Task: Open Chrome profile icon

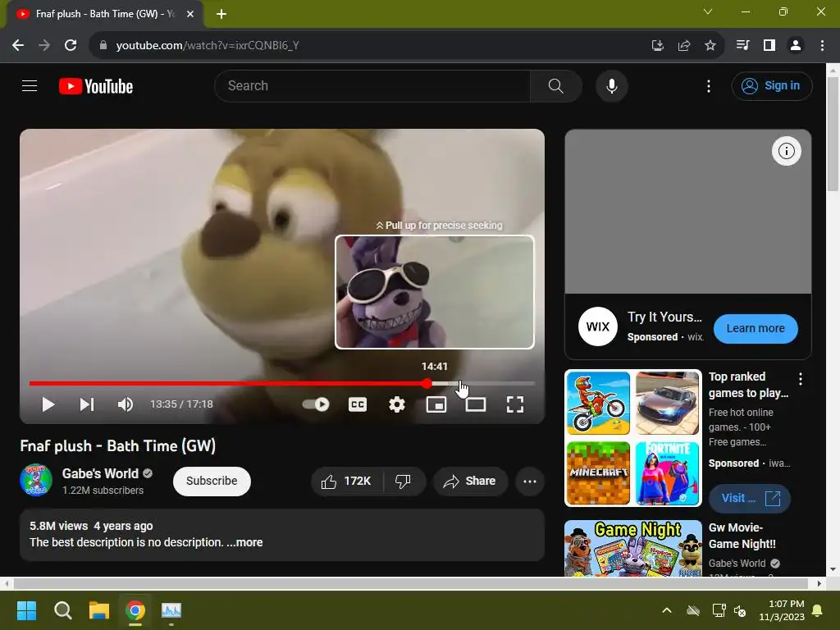Action: tap(796, 46)
